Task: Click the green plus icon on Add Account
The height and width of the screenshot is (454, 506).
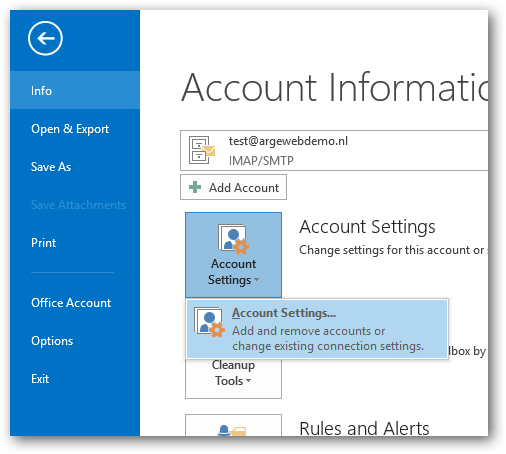Action: pos(195,187)
